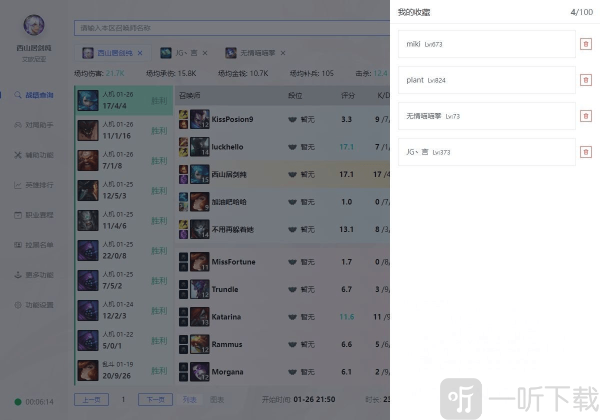Select the 01-26 match with 7/1/8
This screenshot has height=420, width=600.
124,160
